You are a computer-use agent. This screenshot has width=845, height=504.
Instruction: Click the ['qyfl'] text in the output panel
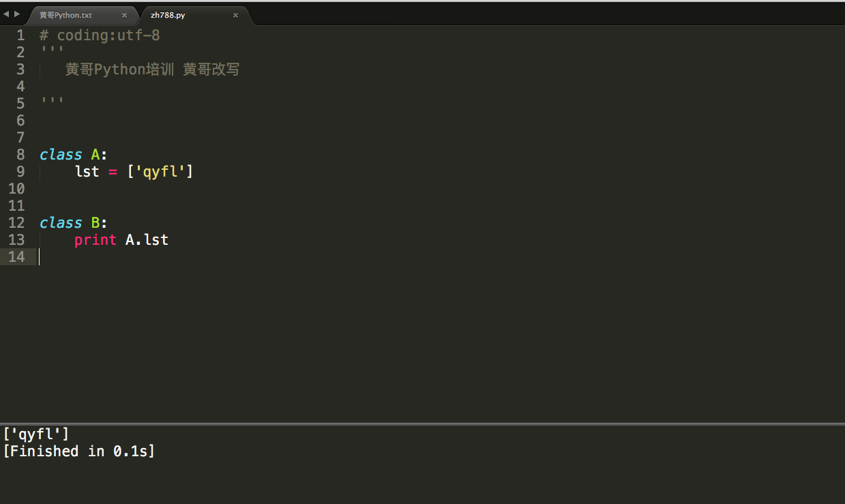coord(35,434)
